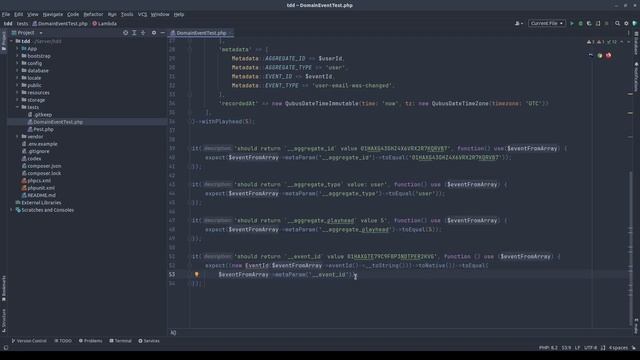Image resolution: width=640 pixels, height=360 pixels.
Task: Click the profiler icon beside coverage
Action: point(598,24)
